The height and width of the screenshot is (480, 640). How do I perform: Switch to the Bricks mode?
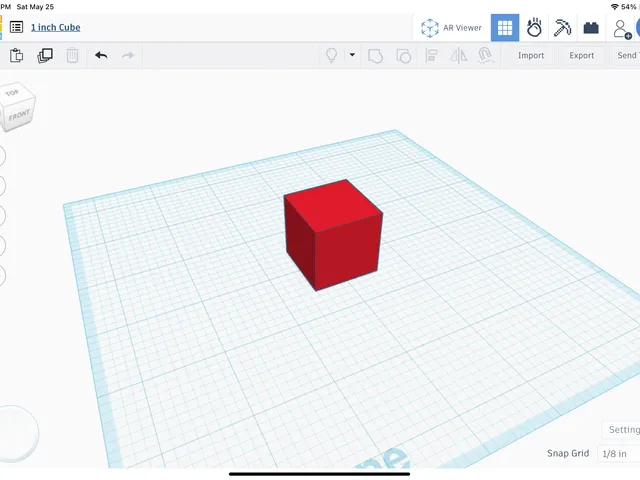pos(591,28)
